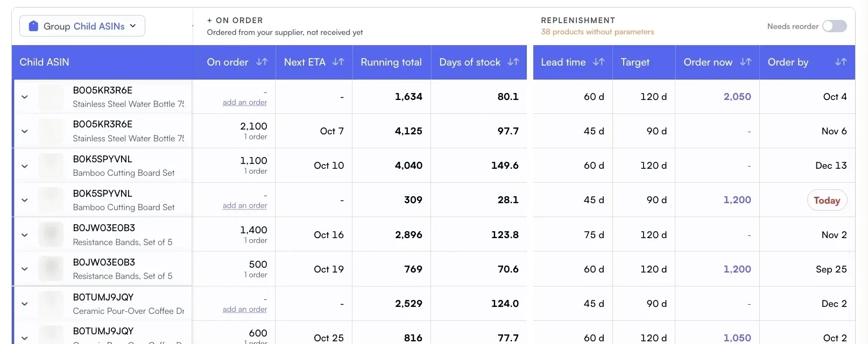Click the Today order-by badge
868x344 pixels.
point(827,200)
